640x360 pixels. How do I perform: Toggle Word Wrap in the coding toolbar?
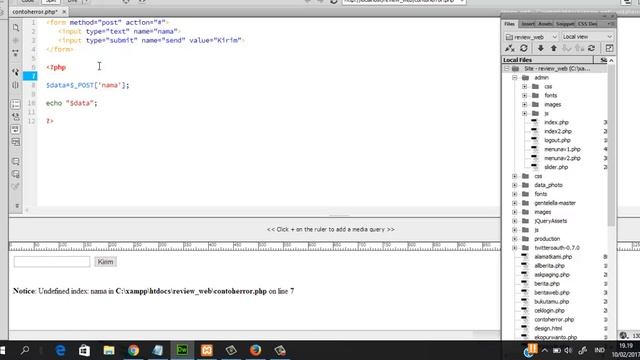(x=16, y=129)
